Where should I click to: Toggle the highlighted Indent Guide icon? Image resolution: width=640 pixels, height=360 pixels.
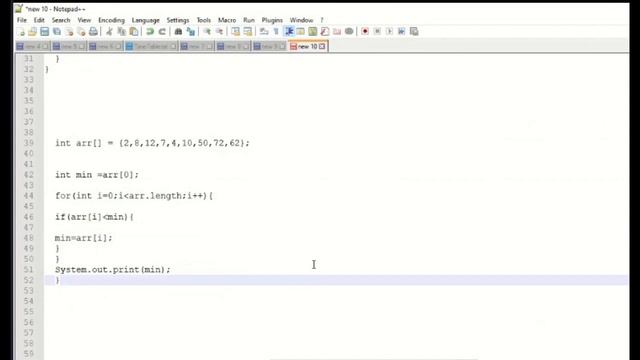coord(289,31)
